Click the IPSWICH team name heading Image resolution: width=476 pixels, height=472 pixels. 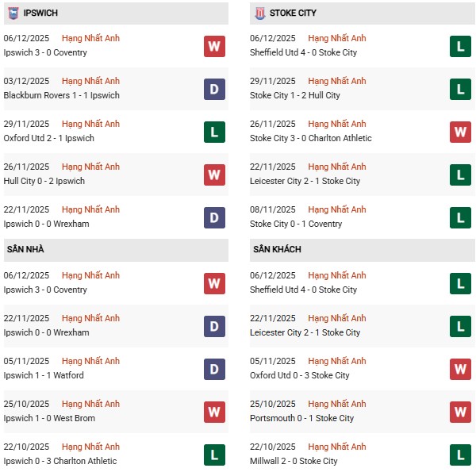coord(41,13)
